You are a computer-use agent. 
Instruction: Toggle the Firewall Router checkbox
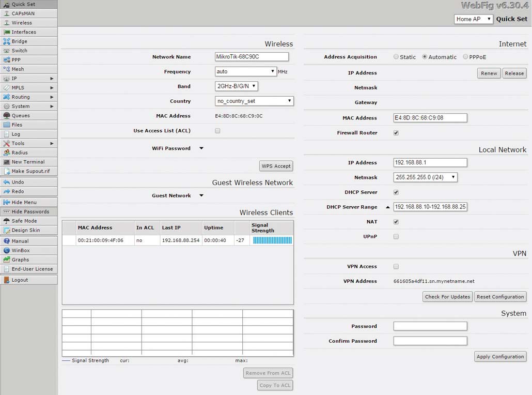pyautogui.click(x=396, y=133)
